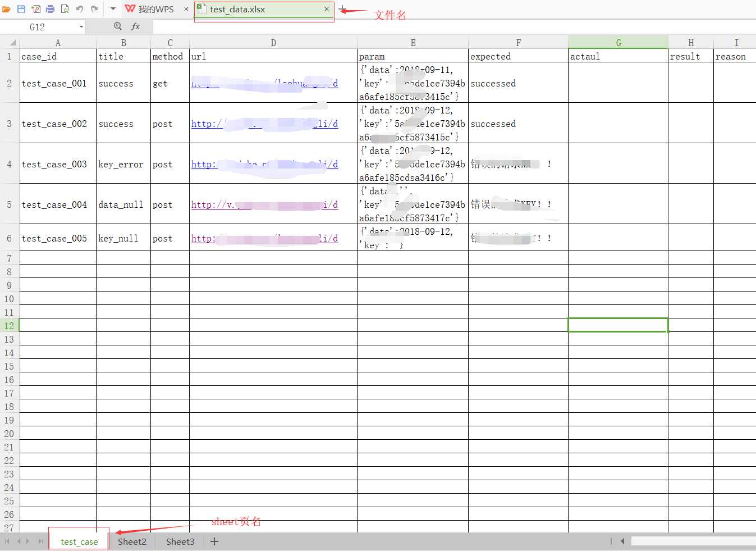Click the fx insert function icon
Image resolution: width=756 pixels, height=551 pixels.
(135, 26)
